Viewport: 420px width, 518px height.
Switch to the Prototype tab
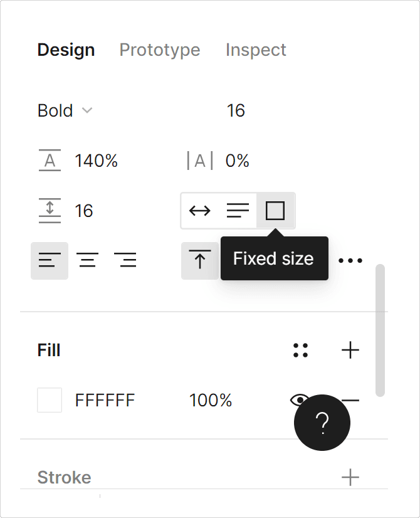(160, 50)
